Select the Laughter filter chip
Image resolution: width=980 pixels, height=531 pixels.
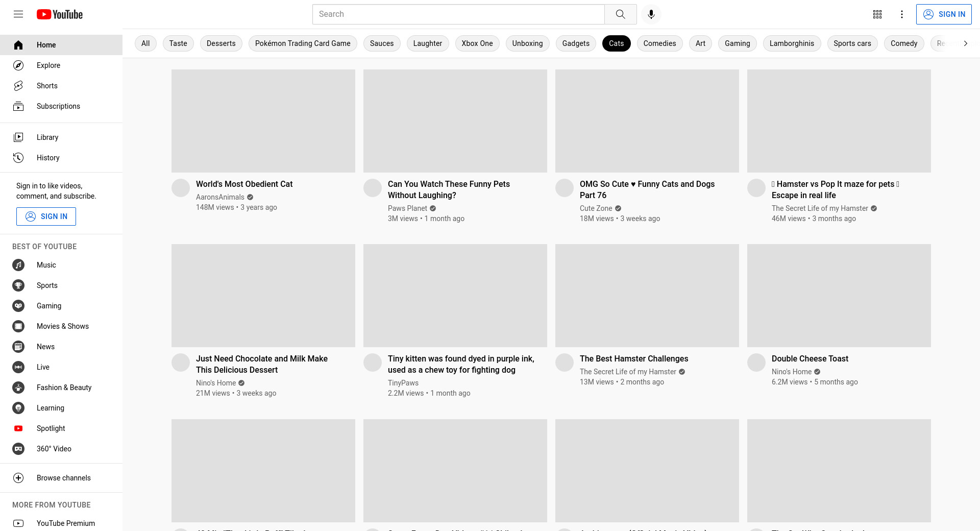pyautogui.click(x=428, y=43)
